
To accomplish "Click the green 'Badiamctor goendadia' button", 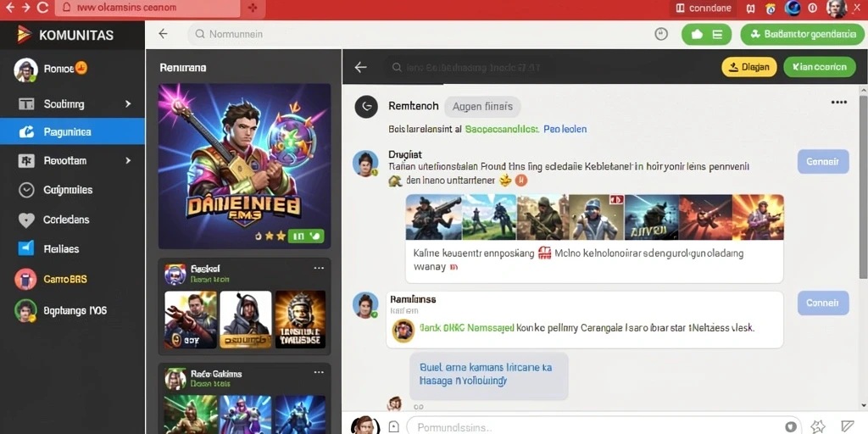I will [x=802, y=34].
